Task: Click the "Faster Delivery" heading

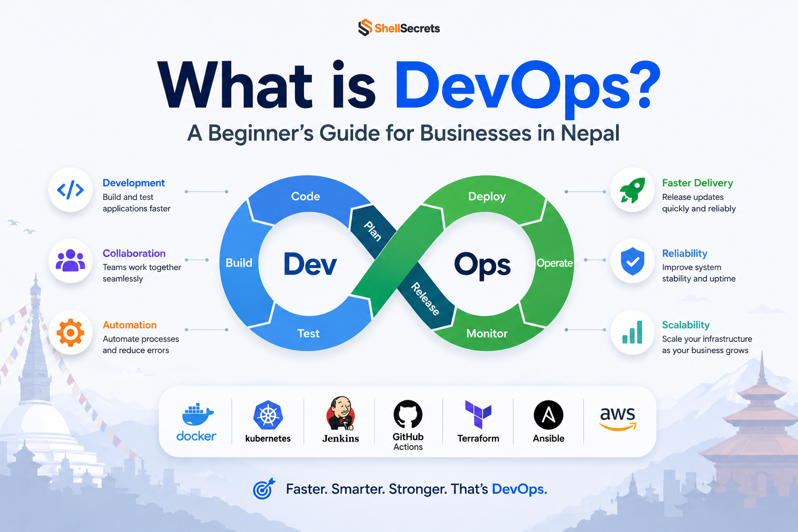Action: [697, 183]
